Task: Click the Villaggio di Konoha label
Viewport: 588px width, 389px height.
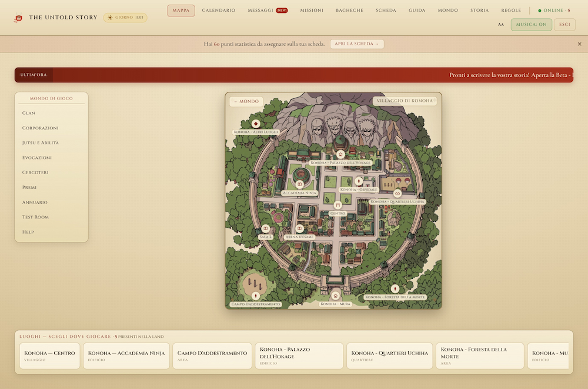Action: [405, 101]
